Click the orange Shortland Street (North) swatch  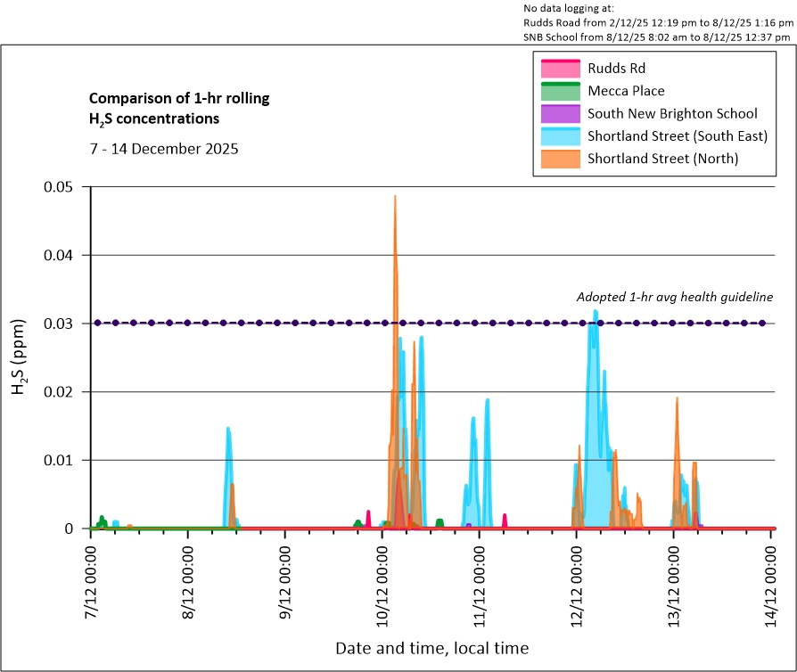(560, 160)
